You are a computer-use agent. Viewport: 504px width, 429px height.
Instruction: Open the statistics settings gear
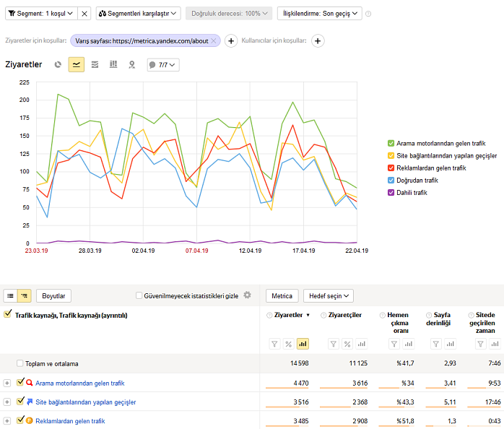point(247,295)
